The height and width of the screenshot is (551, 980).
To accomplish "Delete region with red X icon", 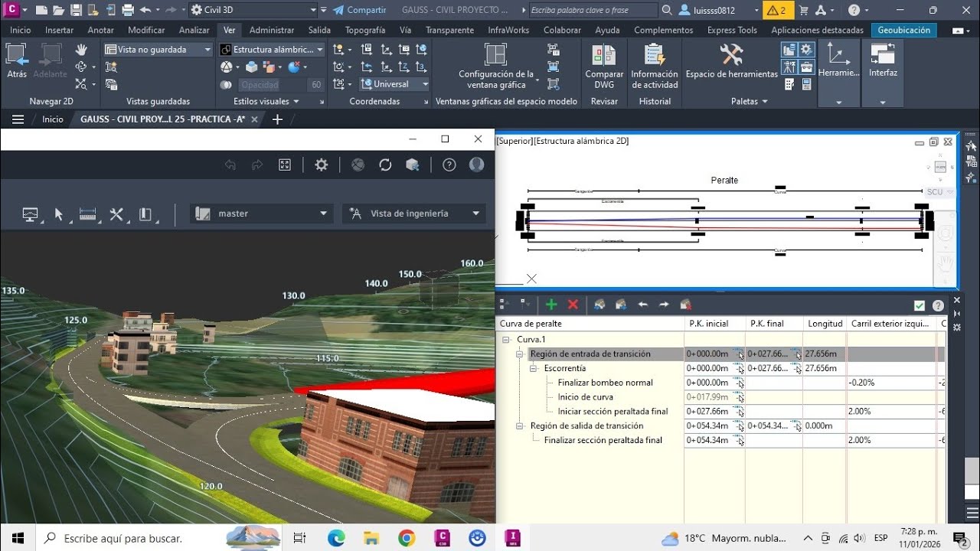I will point(573,305).
